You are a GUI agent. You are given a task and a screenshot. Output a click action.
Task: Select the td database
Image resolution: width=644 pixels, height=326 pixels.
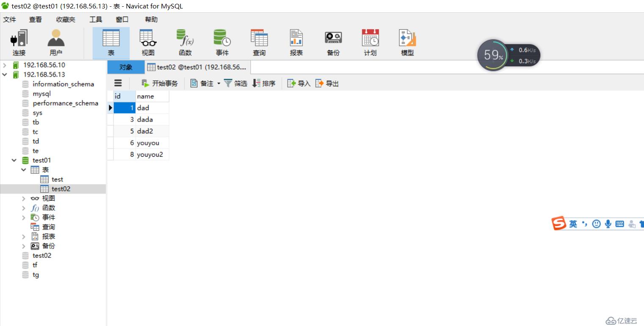(x=36, y=141)
